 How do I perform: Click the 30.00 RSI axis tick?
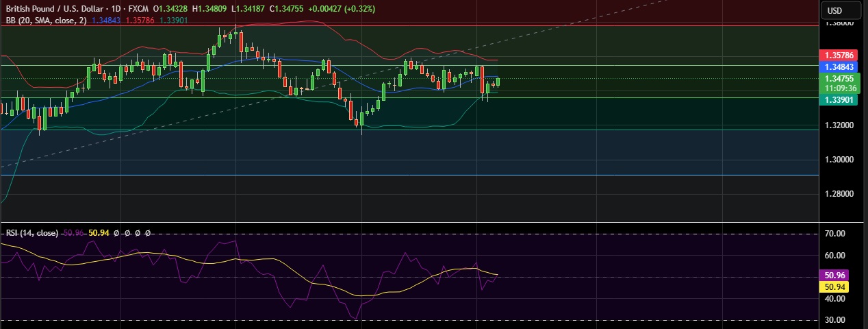tap(835, 320)
